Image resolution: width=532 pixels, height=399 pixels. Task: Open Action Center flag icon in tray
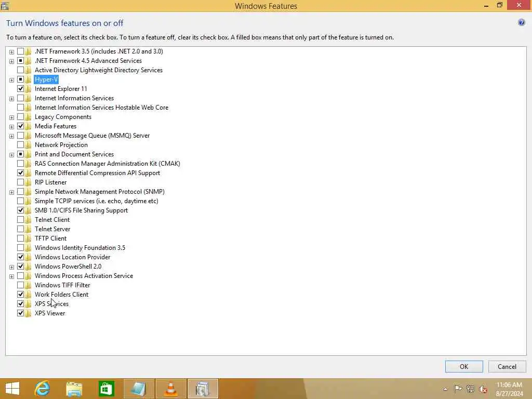(x=458, y=389)
